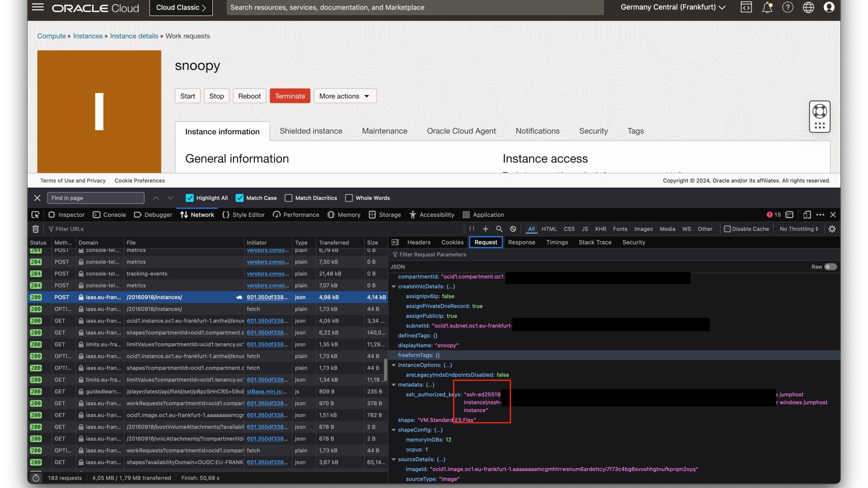Jump to previous find result arrow
Screen dimensions: 868x488
[x=156, y=198]
